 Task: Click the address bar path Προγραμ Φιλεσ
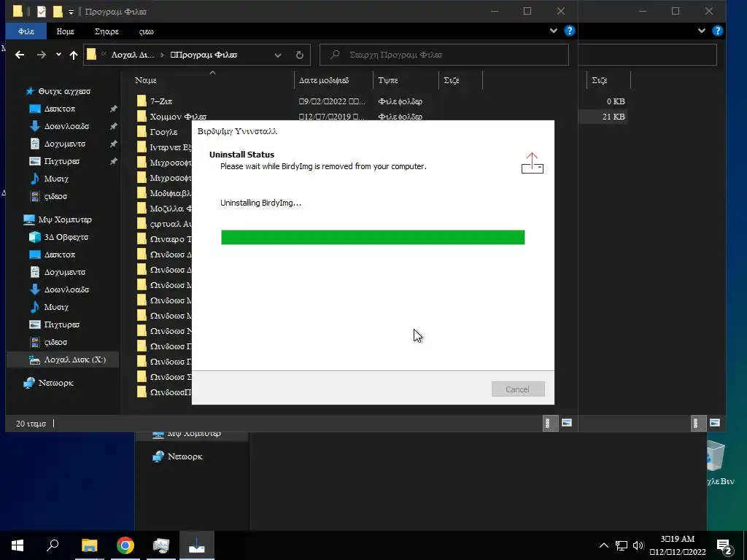tap(204, 55)
